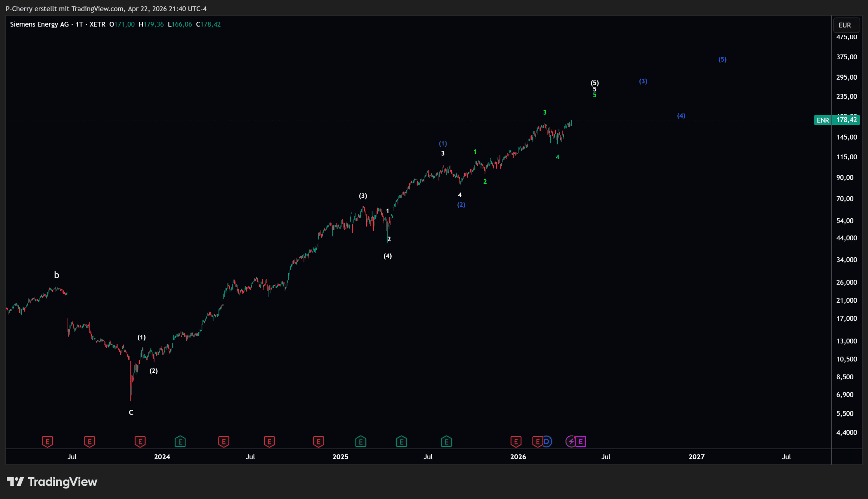This screenshot has width=868, height=499.
Task: Click the 2027 label on time axis
Action: (696, 457)
